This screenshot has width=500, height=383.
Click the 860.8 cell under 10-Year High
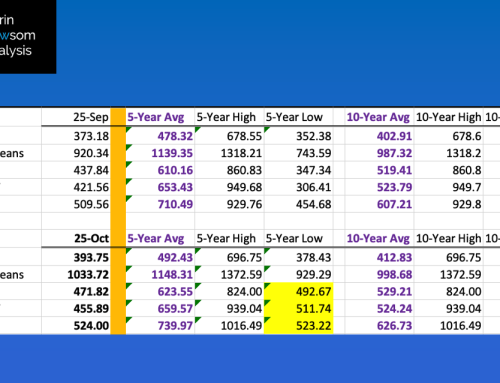pos(448,170)
